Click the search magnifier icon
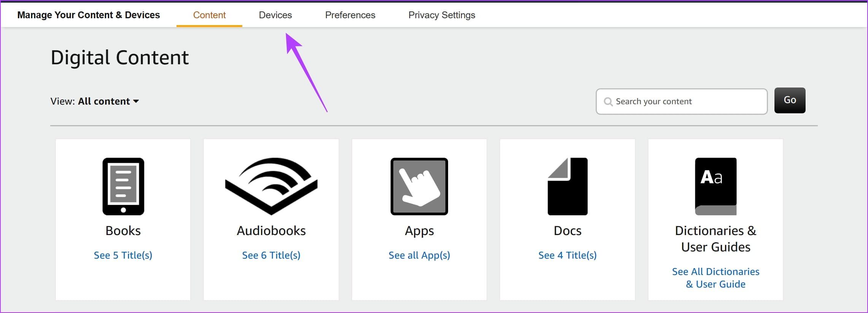 tap(608, 102)
